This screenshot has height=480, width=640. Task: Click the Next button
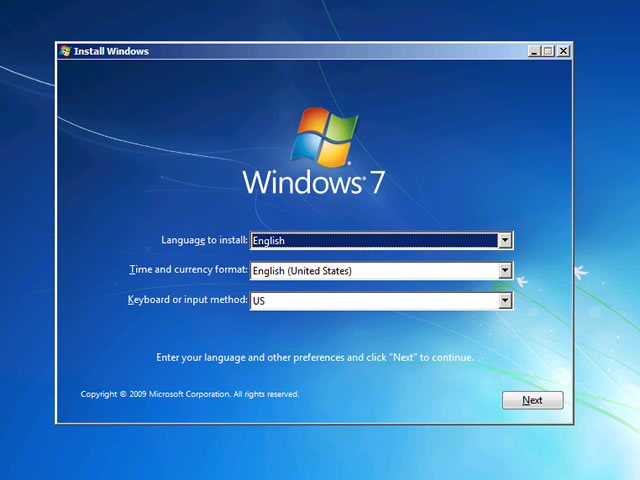coord(533,400)
